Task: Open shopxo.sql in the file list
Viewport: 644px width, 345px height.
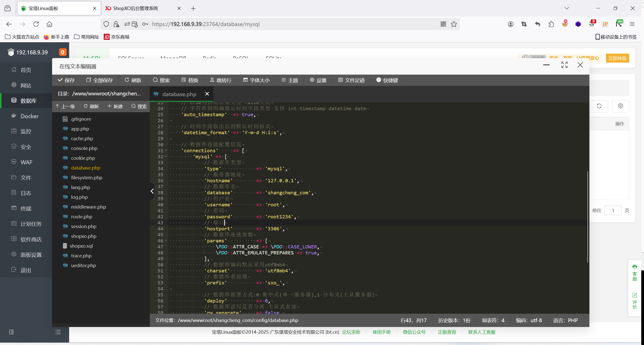Action: tap(81, 246)
